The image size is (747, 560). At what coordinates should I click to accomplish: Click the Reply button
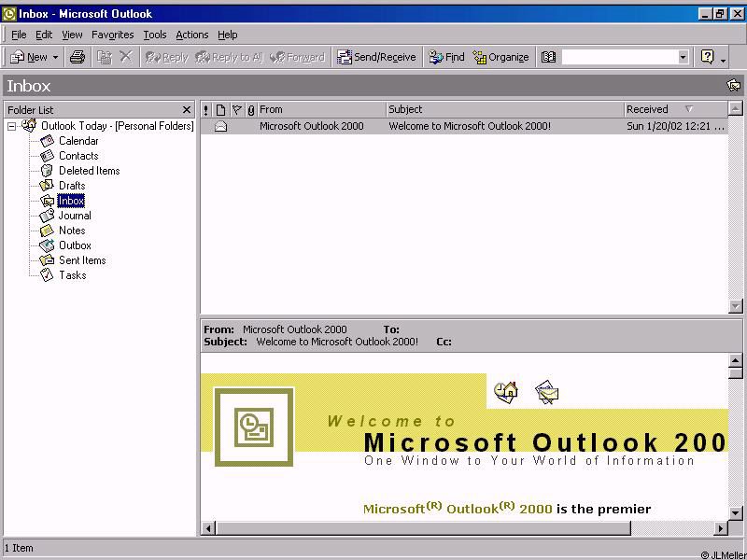point(167,57)
